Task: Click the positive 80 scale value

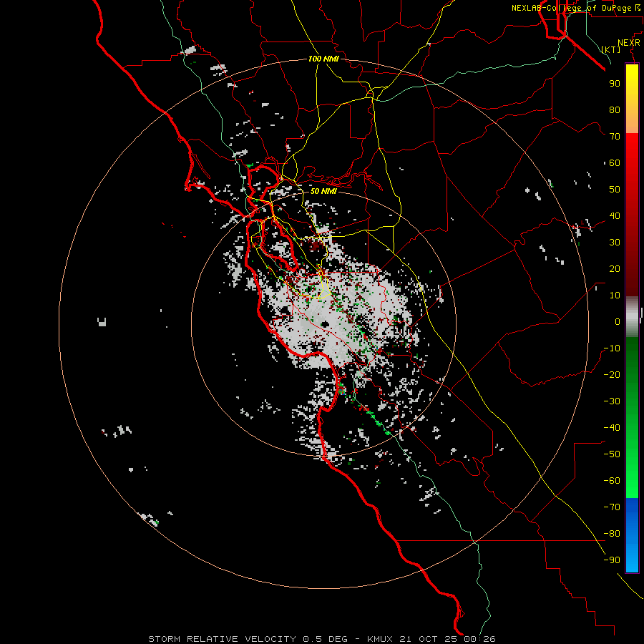Action: pos(615,109)
